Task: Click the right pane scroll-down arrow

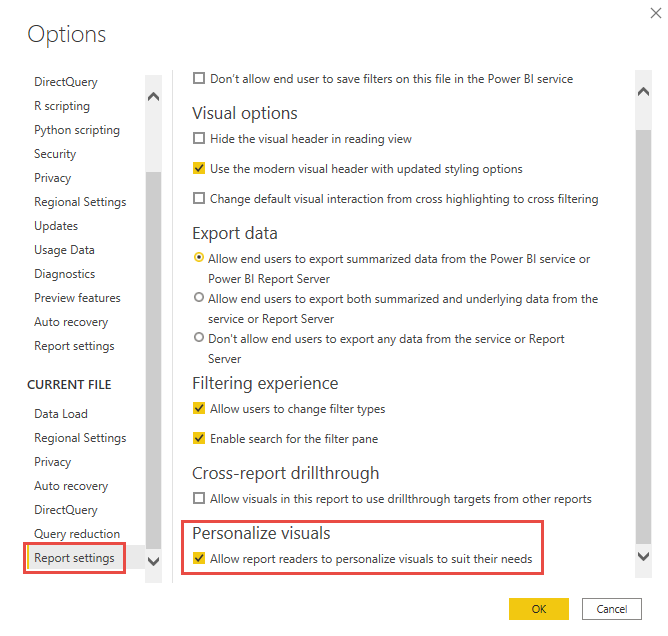Action: (644, 555)
